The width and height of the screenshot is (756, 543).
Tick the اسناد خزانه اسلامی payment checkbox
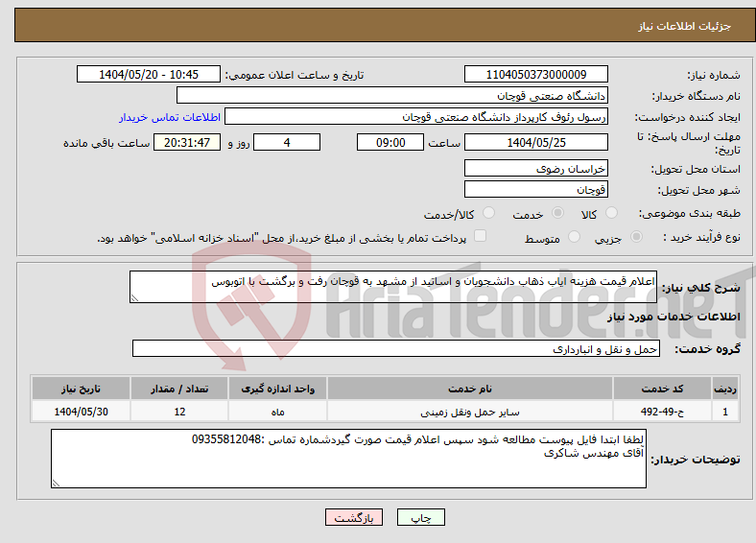pyautogui.click(x=481, y=236)
